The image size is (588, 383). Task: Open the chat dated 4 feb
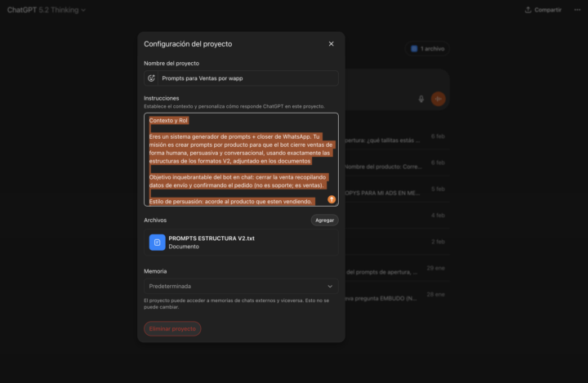pyautogui.click(x=397, y=216)
